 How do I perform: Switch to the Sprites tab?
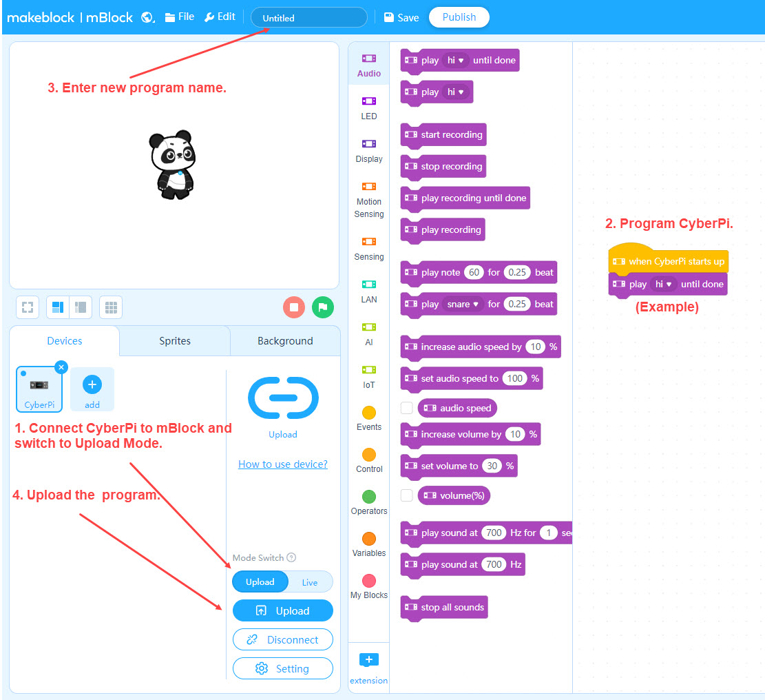pyautogui.click(x=175, y=341)
